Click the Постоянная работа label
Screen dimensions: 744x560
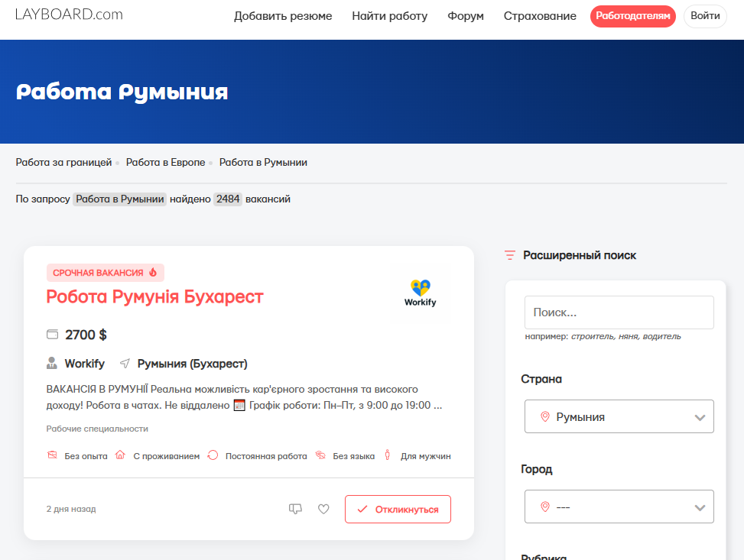[x=266, y=456]
